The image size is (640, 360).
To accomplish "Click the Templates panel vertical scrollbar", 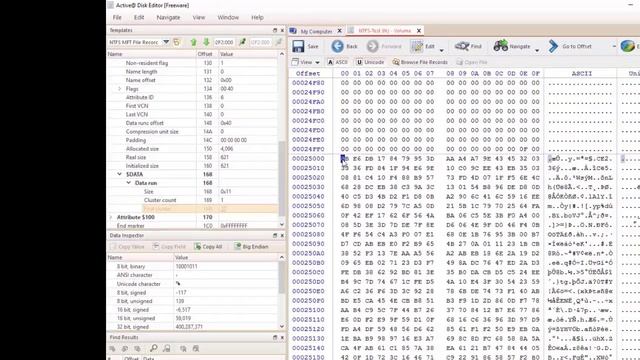I will (282, 178).
